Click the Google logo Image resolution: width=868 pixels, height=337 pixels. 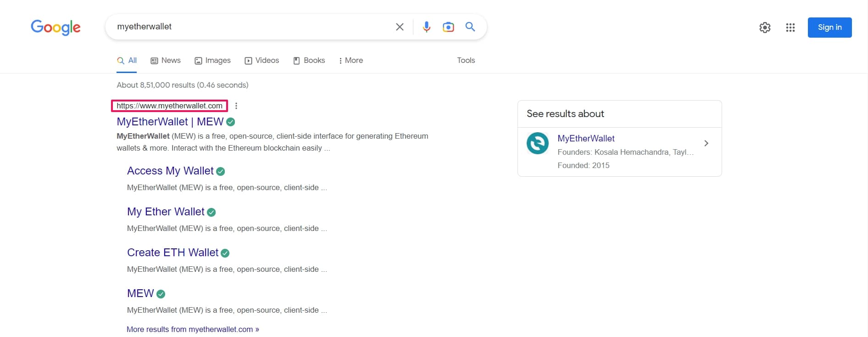coord(56,27)
